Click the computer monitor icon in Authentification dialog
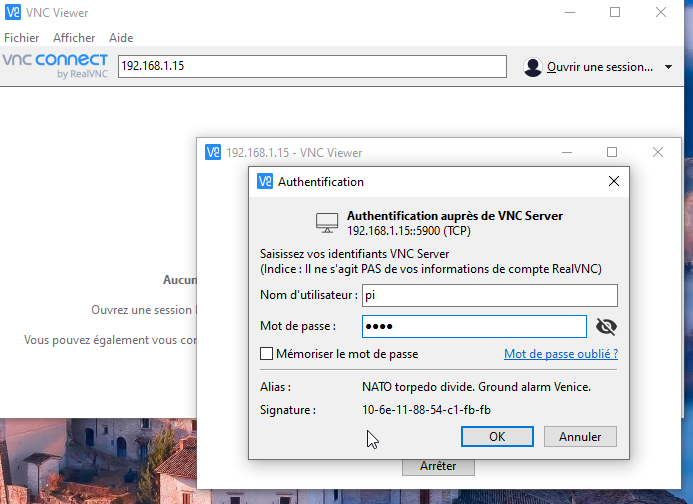 point(327,223)
